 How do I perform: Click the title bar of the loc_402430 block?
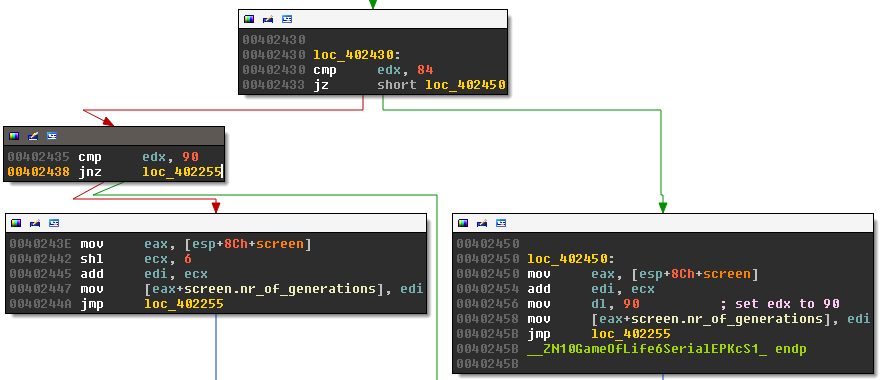(x=373, y=19)
